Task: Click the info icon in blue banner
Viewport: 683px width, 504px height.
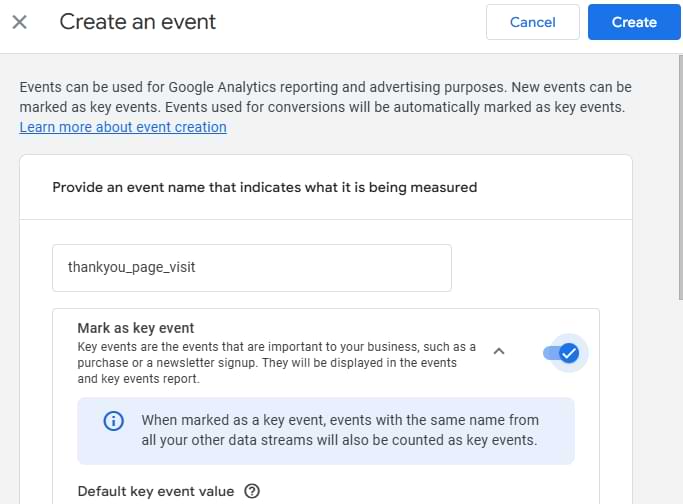Action: tap(113, 421)
